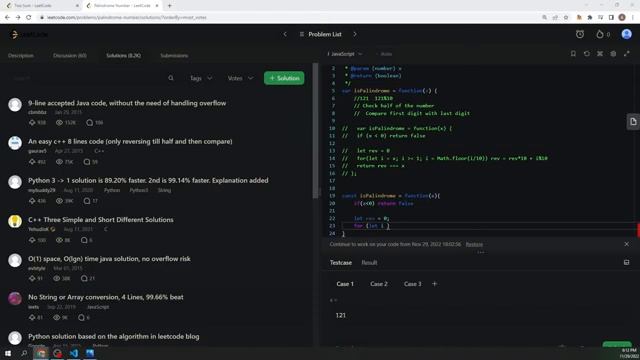
Task: Open the Windows Start menu
Action: pos(8,353)
